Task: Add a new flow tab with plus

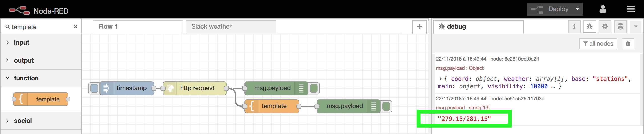Action: [419, 27]
